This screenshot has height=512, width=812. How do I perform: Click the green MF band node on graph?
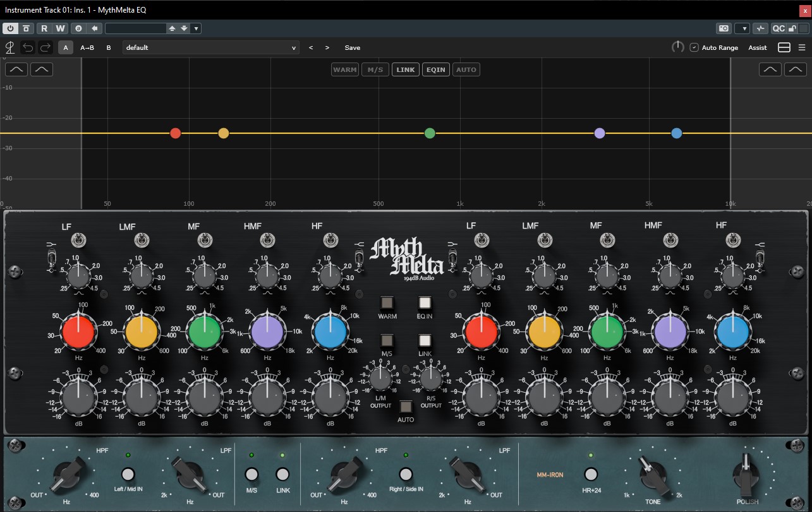pos(430,133)
